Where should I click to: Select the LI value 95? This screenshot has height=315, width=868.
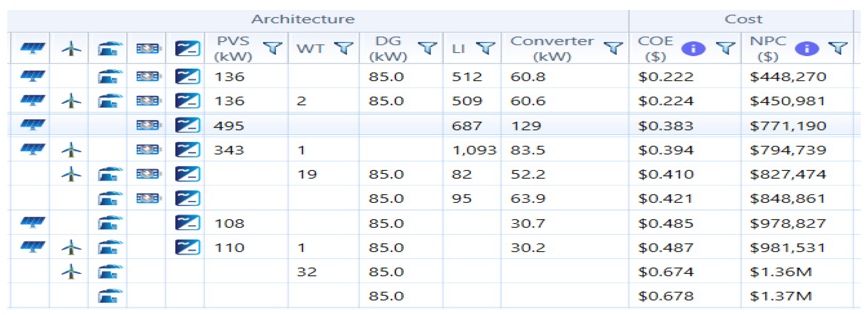(462, 199)
